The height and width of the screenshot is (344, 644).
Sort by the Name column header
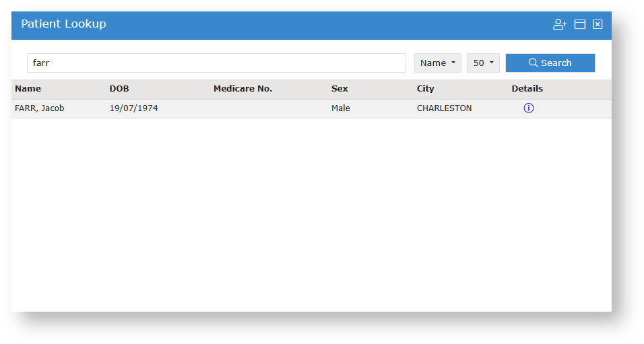tap(28, 89)
